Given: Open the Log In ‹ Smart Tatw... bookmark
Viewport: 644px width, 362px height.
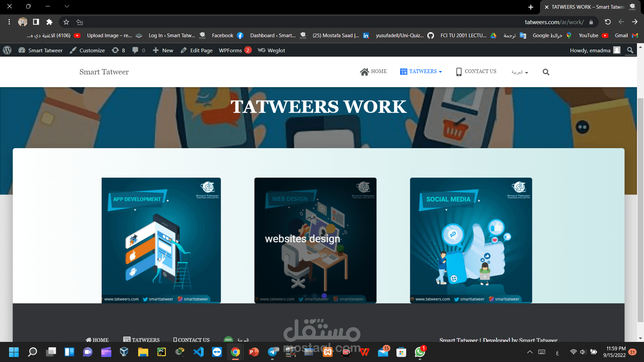Looking at the screenshot, I should pyautogui.click(x=177, y=36).
